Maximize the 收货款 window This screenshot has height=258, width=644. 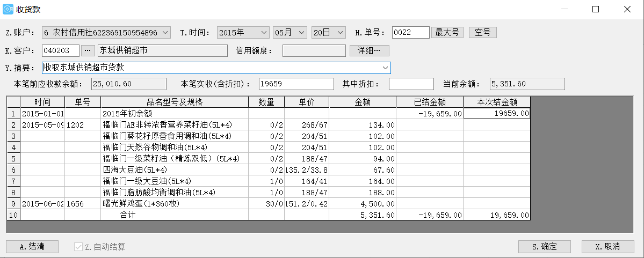[596, 10]
